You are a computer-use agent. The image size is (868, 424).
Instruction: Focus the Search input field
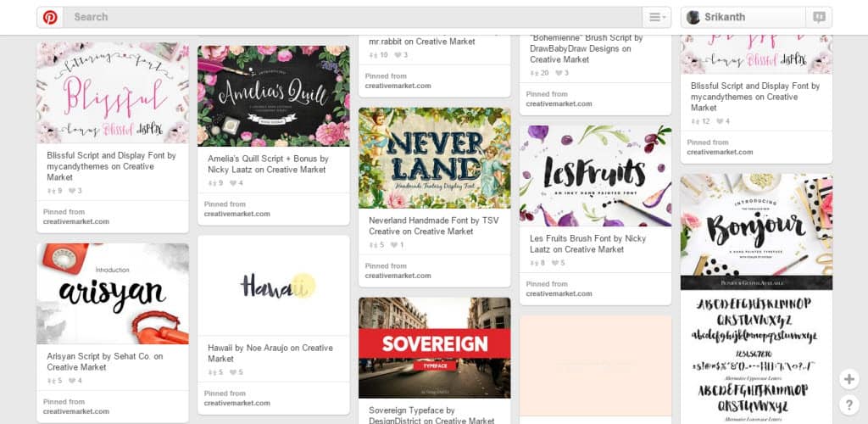353,17
